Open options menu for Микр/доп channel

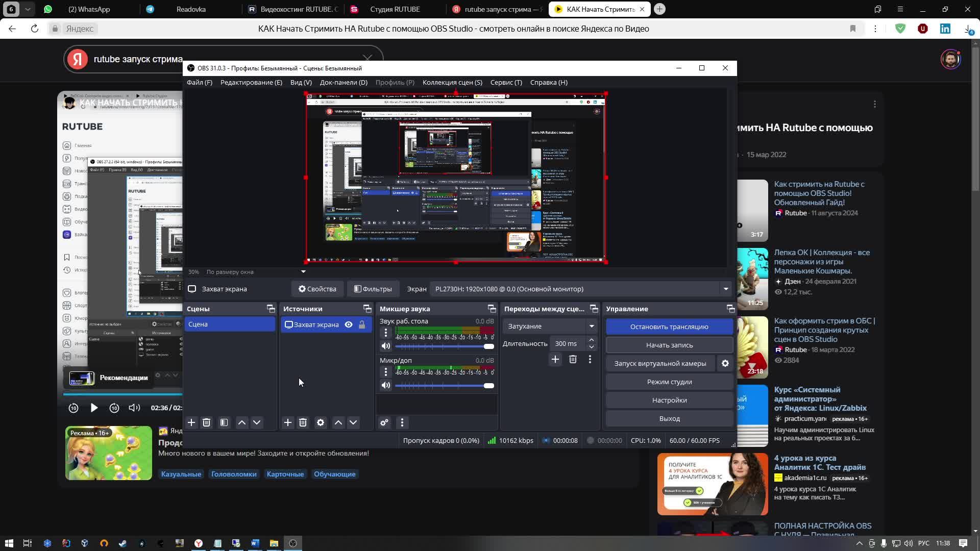click(x=386, y=372)
